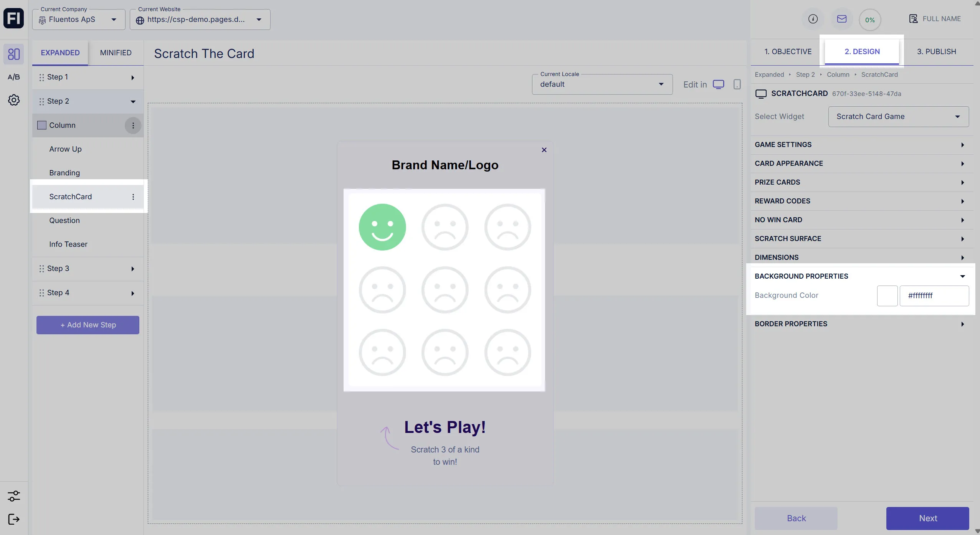Open the Current Website dropdown
The height and width of the screenshot is (535, 980).
point(200,20)
